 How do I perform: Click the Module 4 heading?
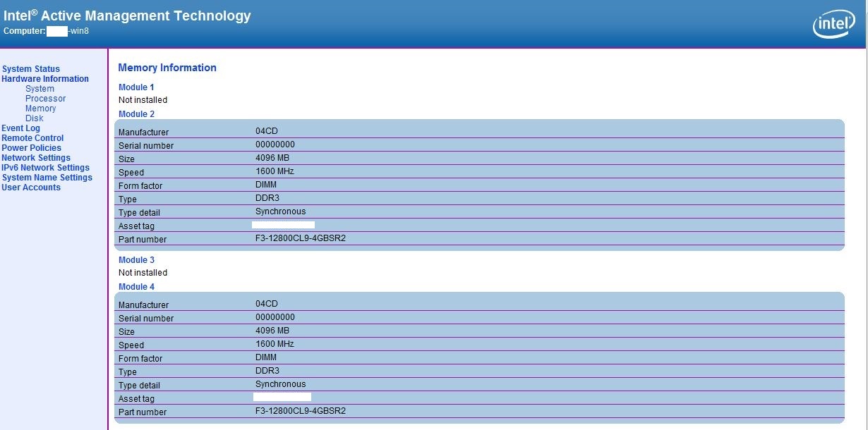pyautogui.click(x=136, y=287)
